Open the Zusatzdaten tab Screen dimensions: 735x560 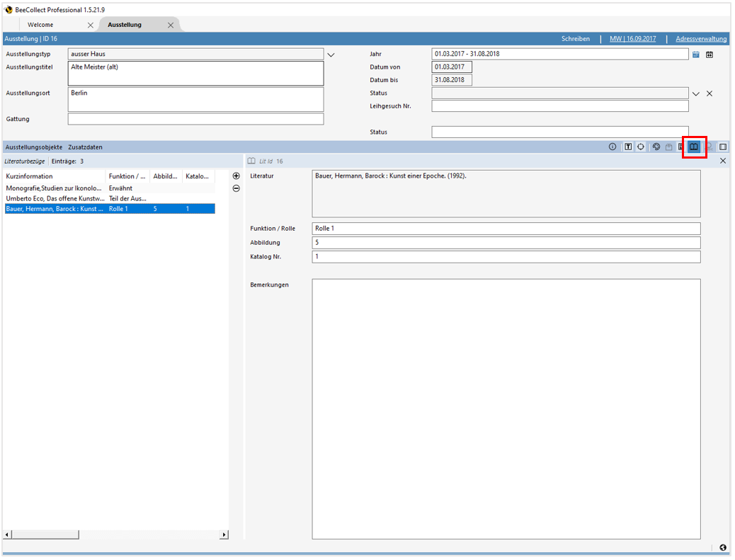tap(85, 147)
